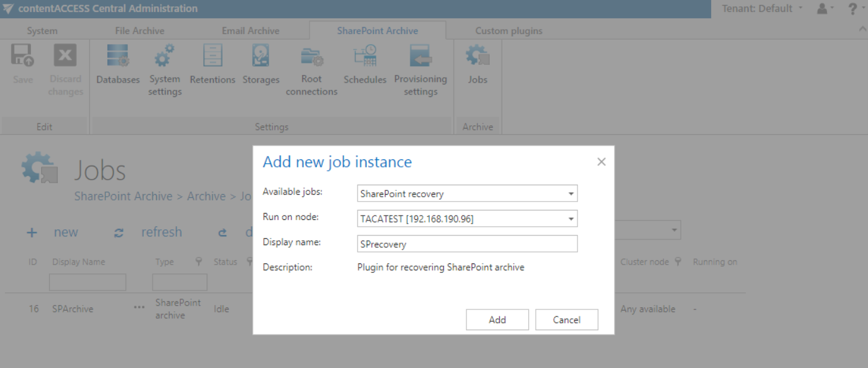The width and height of the screenshot is (868, 368).
Task: Open the help question mark menu
Action: pos(852,9)
